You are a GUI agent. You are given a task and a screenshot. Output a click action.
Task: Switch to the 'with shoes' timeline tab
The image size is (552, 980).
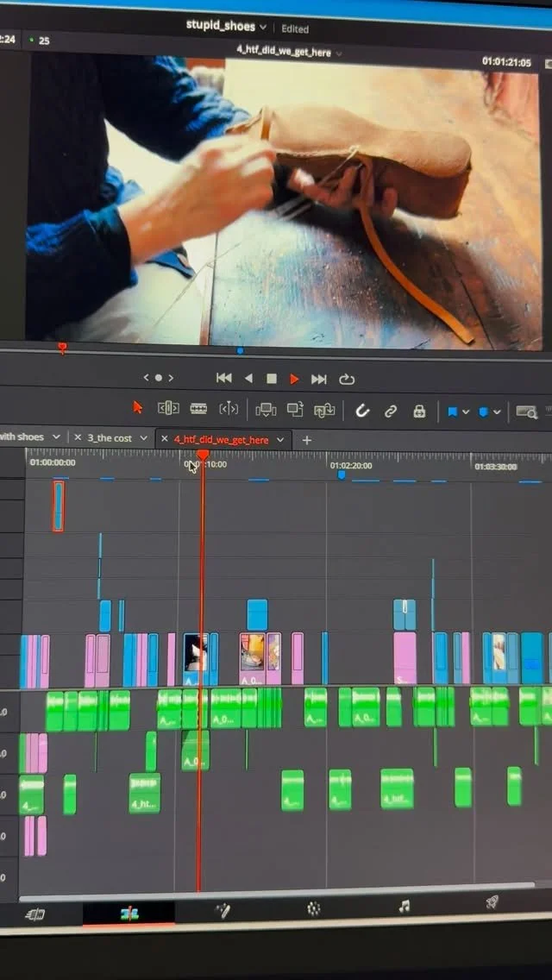pos(22,437)
